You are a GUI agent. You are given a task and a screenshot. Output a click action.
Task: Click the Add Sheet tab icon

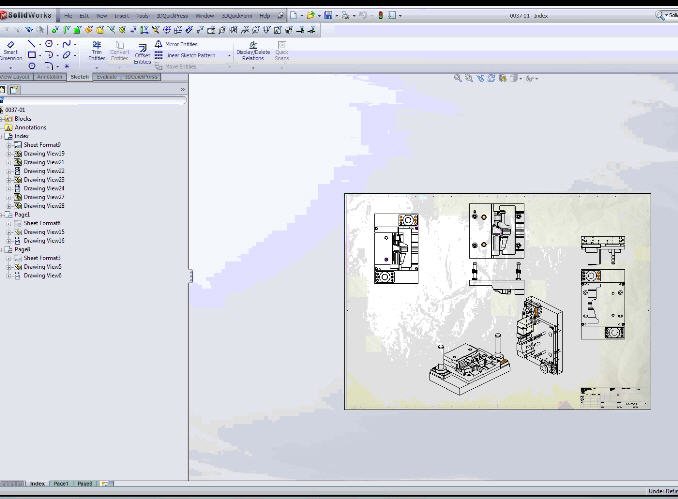click(105, 484)
